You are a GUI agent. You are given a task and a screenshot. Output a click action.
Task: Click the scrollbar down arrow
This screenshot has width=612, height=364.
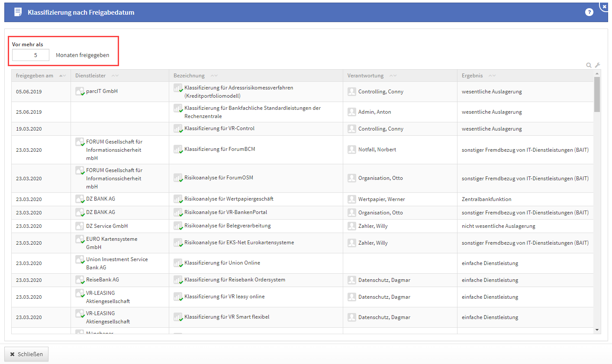coord(597,330)
